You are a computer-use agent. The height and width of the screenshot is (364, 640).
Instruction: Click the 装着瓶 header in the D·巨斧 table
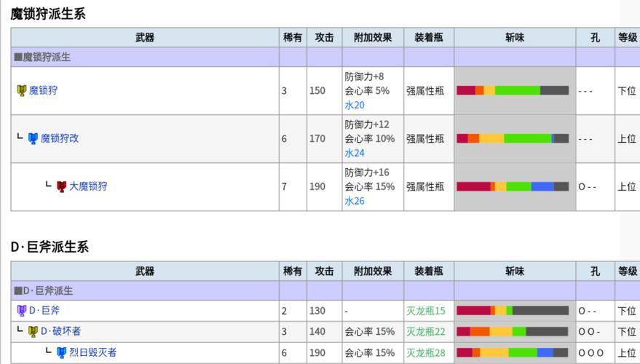pos(429,271)
